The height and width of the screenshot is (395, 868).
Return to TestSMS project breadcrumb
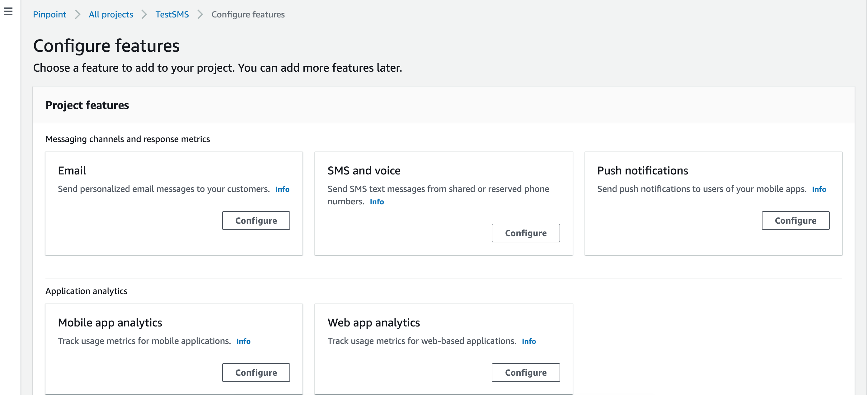point(172,15)
